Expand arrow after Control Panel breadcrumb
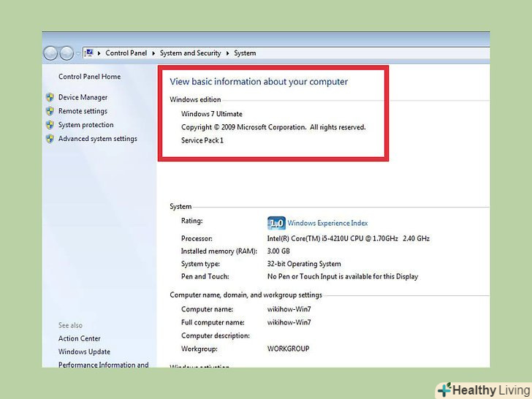Screen dimensions: 532x399 (x=153, y=53)
